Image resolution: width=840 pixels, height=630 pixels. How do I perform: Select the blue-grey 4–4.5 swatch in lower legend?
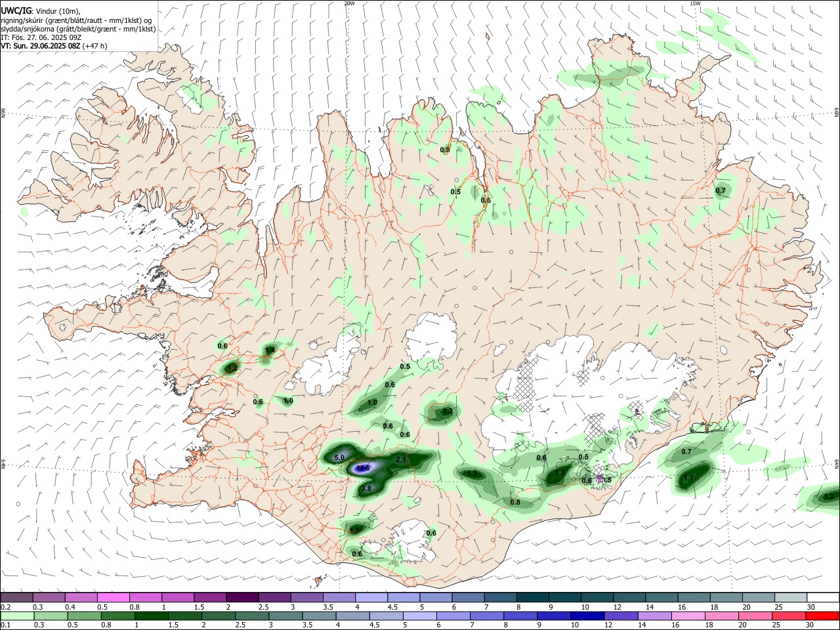pos(352,616)
